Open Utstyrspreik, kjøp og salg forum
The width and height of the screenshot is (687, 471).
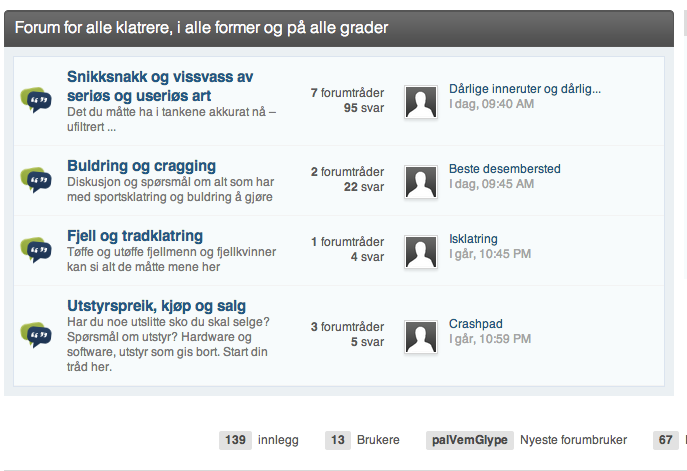tap(157, 306)
